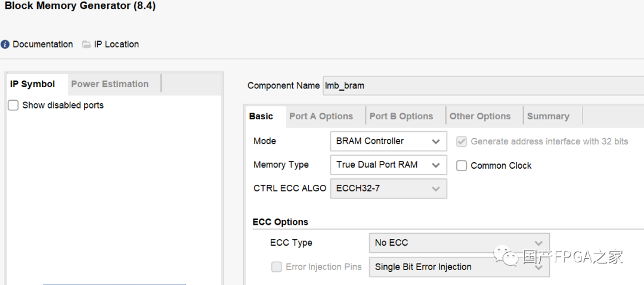The width and height of the screenshot is (644, 285).
Task: Click the Documentation info icon
Action: click(5, 44)
